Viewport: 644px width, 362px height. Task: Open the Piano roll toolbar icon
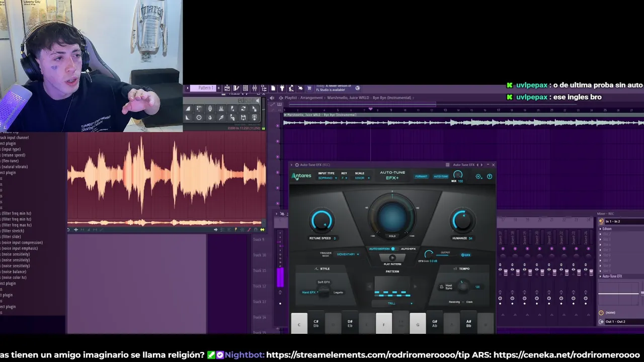[x=236, y=88]
